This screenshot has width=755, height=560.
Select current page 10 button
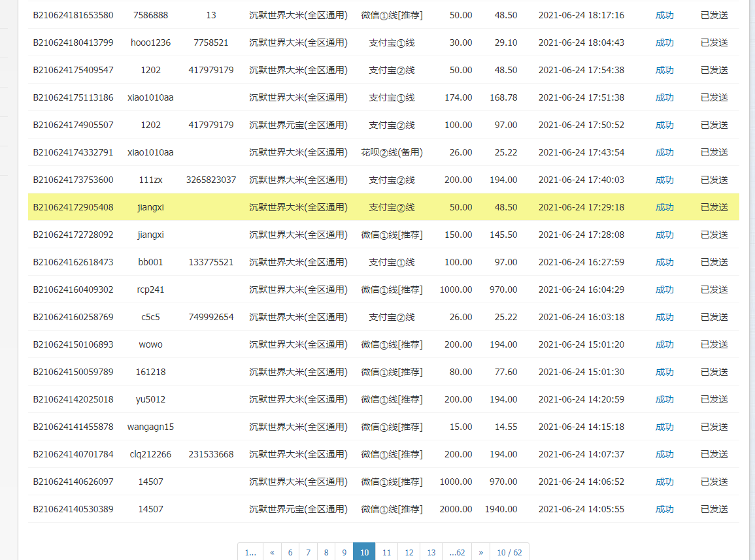(364, 552)
